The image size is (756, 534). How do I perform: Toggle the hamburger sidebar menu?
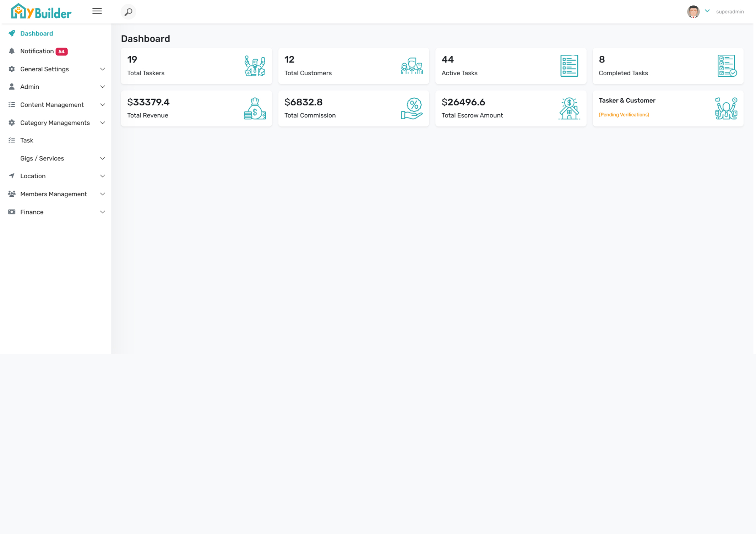click(97, 11)
